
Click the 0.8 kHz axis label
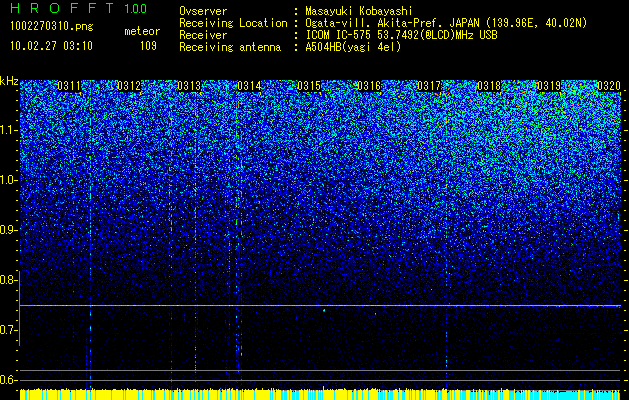8,280
